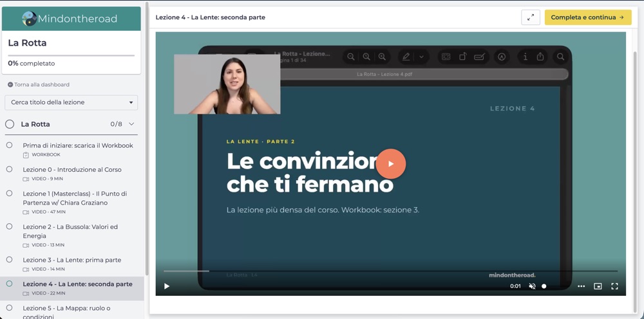Mark the Lezione 5 circle as complete

pyautogui.click(x=10, y=307)
